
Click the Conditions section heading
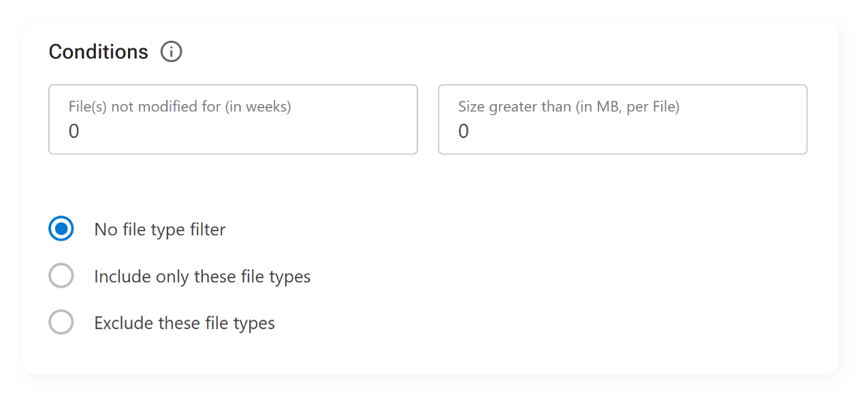[98, 51]
